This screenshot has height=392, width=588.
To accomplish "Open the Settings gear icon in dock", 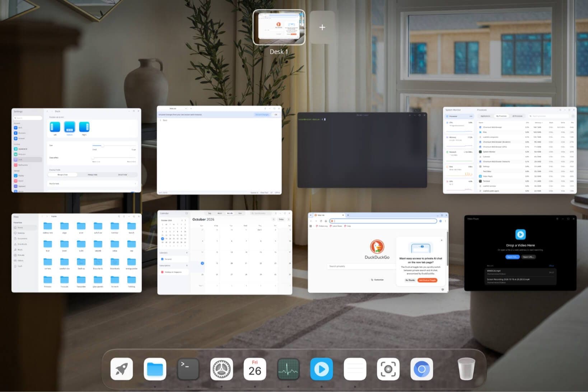I will tap(221, 369).
